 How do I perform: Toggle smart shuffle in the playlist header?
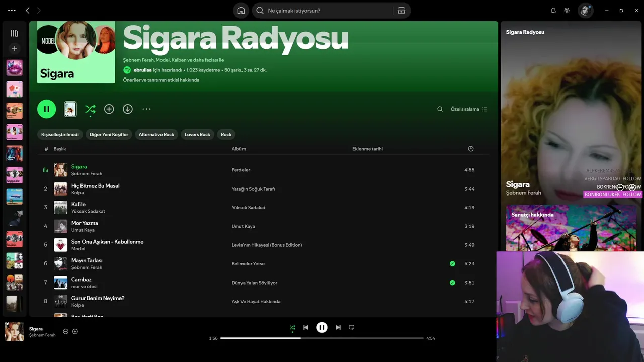coord(90,109)
